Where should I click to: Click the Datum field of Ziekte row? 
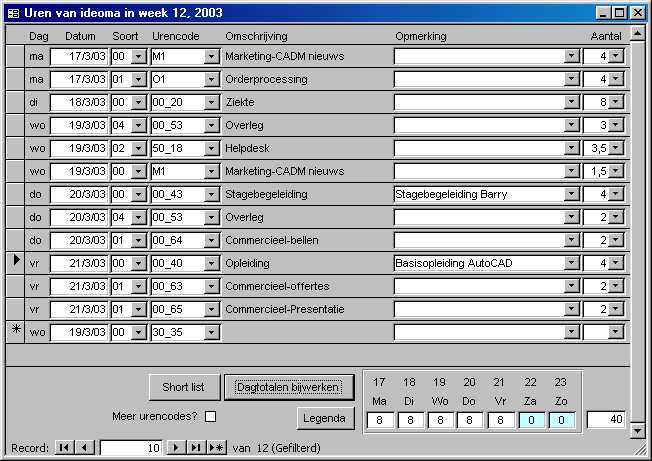point(79,102)
